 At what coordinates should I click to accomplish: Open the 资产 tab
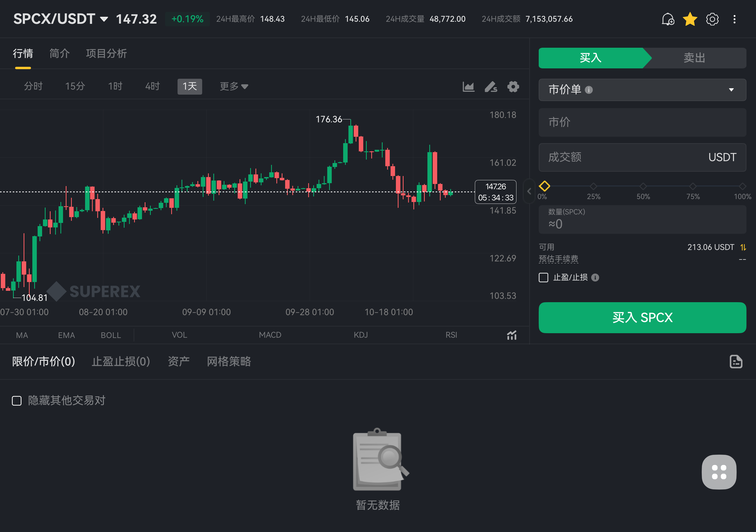(x=178, y=361)
